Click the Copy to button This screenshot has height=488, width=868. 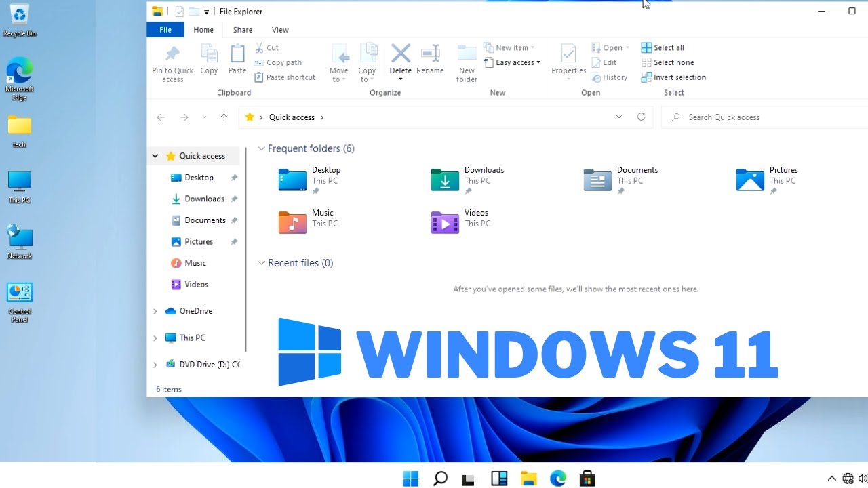pyautogui.click(x=367, y=63)
